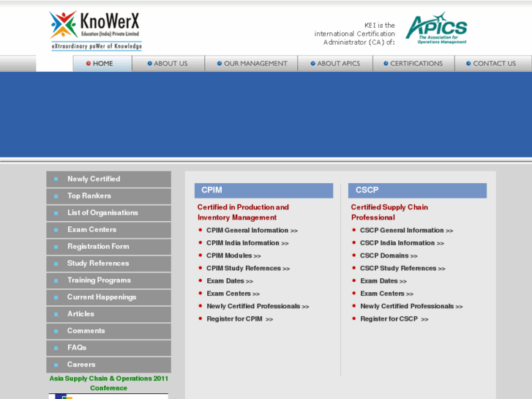532x399 pixels.
Task: Open FAQs sidebar item
Action: click(108, 348)
